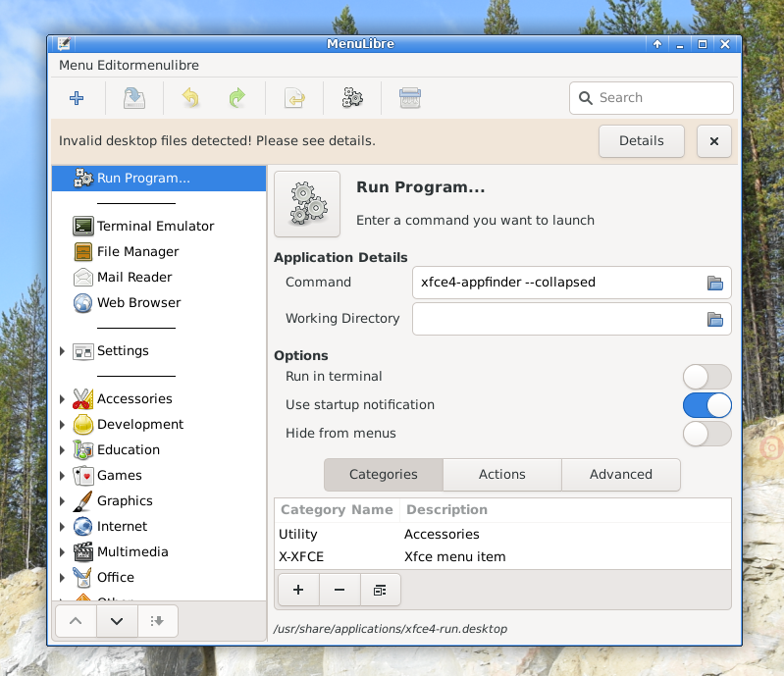Toggle Hide from menus switch
The height and width of the screenshot is (676, 784).
click(x=707, y=434)
